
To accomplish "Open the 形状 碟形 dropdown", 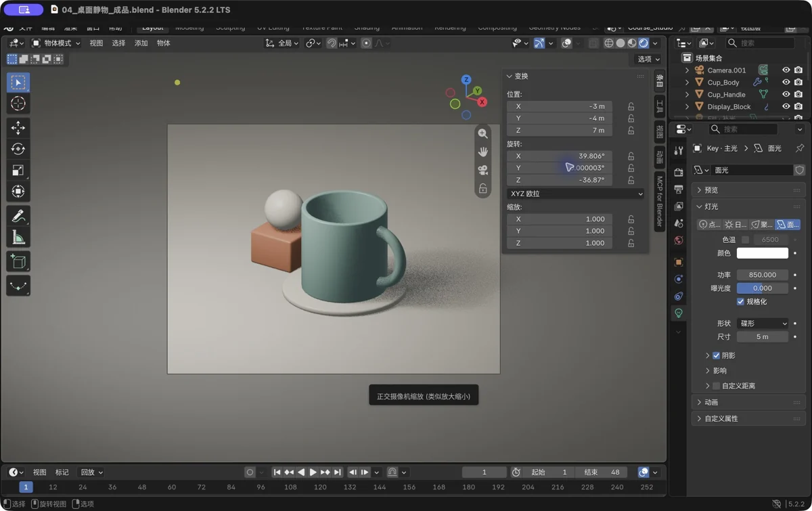I will click(763, 324).
